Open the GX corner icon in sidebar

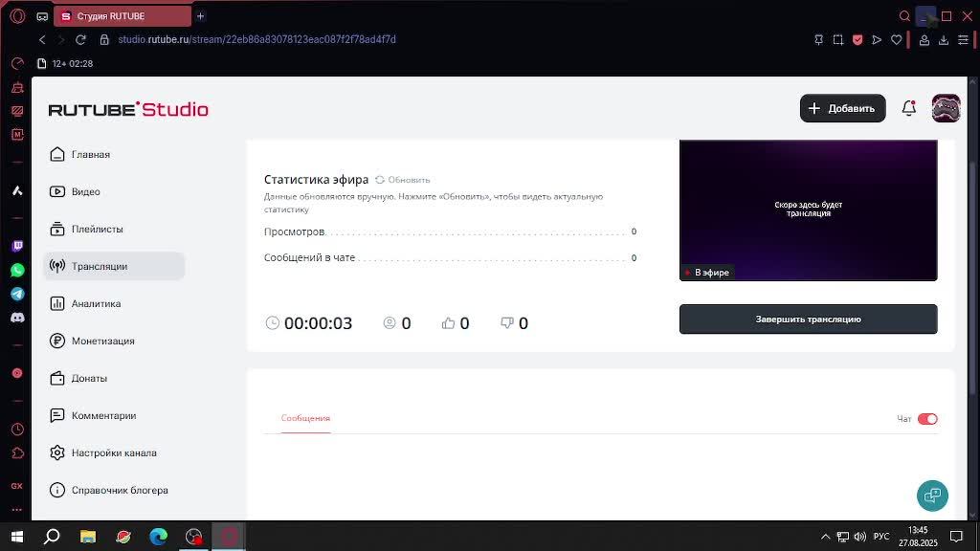coord(17,486)
